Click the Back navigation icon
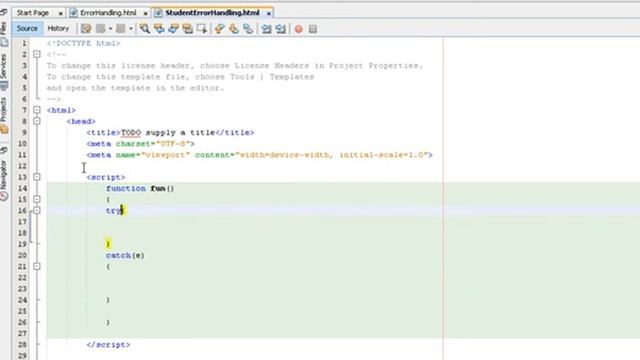 pos(100,29)
